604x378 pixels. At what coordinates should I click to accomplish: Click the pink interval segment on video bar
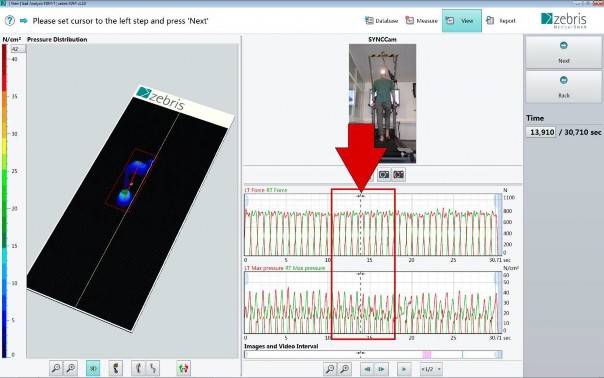427,354
